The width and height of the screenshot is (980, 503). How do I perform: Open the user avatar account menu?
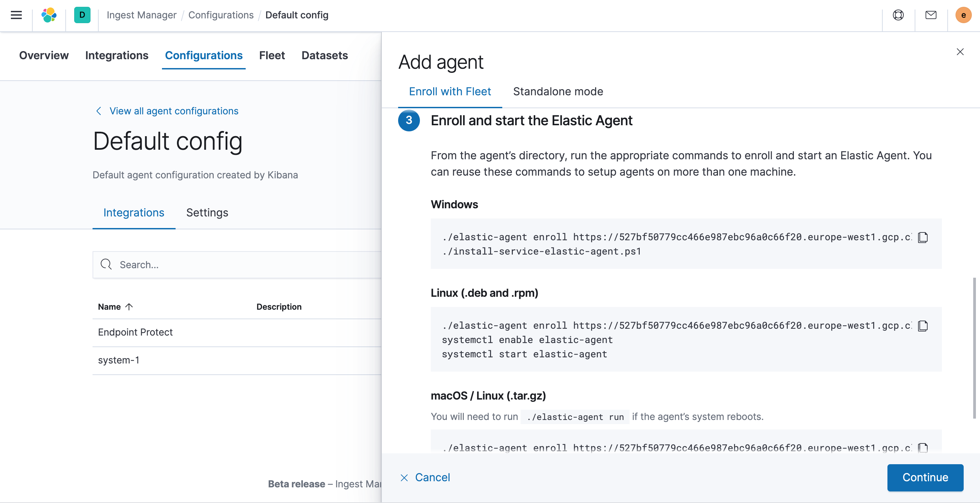click(963, 15)
